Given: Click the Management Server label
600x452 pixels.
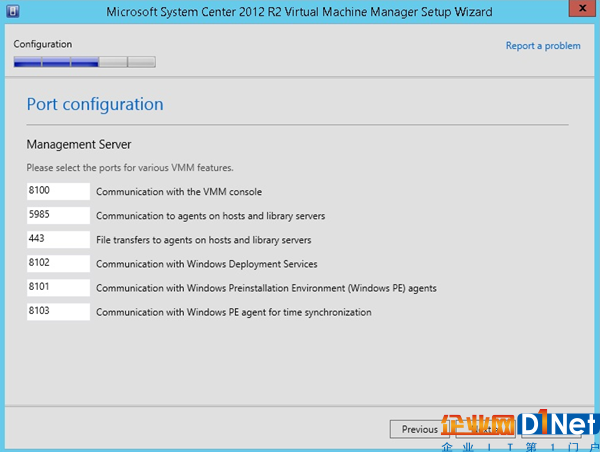Looking at the screenshot, I should point(79,144).
